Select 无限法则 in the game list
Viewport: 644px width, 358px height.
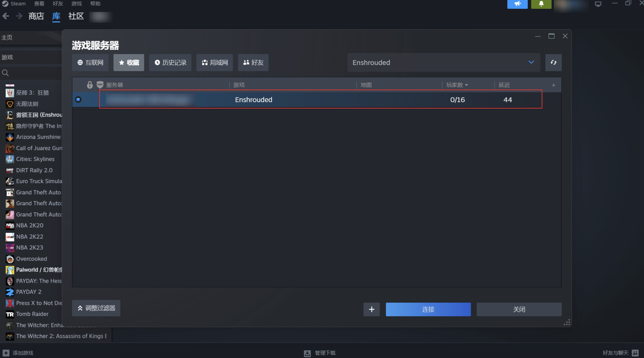tap(27, 104)
